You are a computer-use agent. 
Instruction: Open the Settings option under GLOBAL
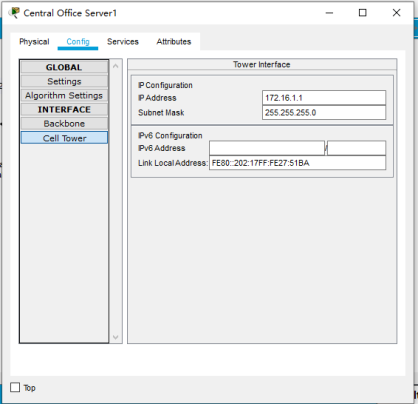(x=64, y=81)
